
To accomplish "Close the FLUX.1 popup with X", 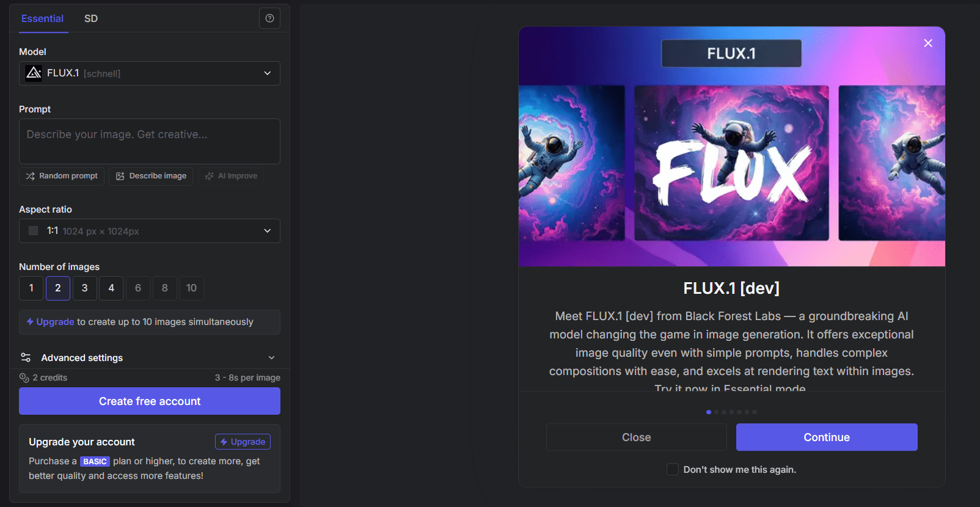I will [928, 43].
